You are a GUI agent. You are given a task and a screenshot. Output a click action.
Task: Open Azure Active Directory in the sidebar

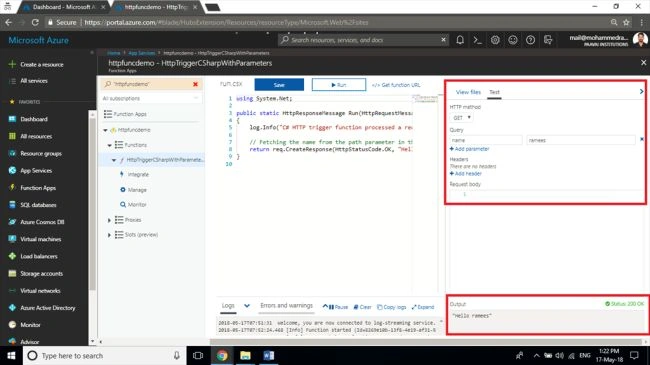coord(48,308)
